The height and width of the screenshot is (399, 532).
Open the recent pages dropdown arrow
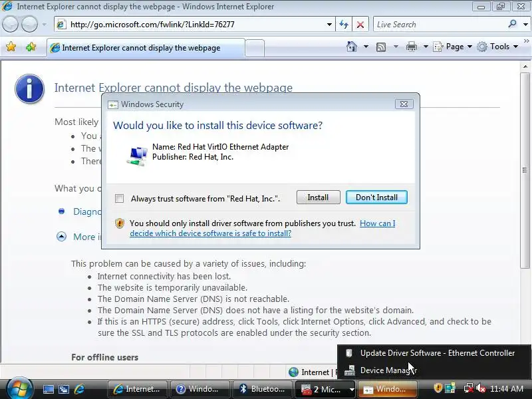(45, 25)
